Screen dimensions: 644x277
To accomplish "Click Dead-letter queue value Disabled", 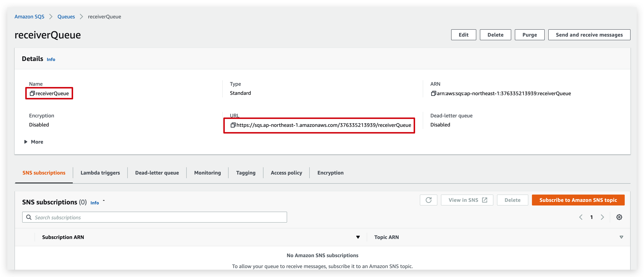I will (x=440, y=124).
